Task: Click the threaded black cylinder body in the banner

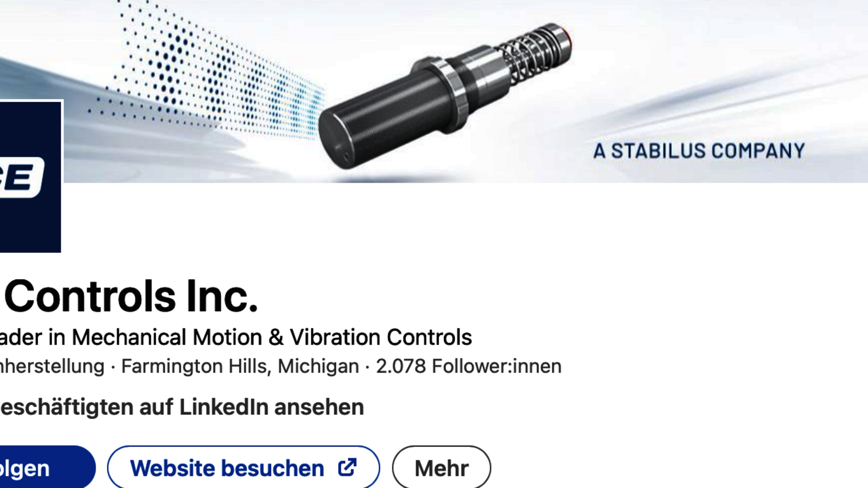Action: point(385,119)
